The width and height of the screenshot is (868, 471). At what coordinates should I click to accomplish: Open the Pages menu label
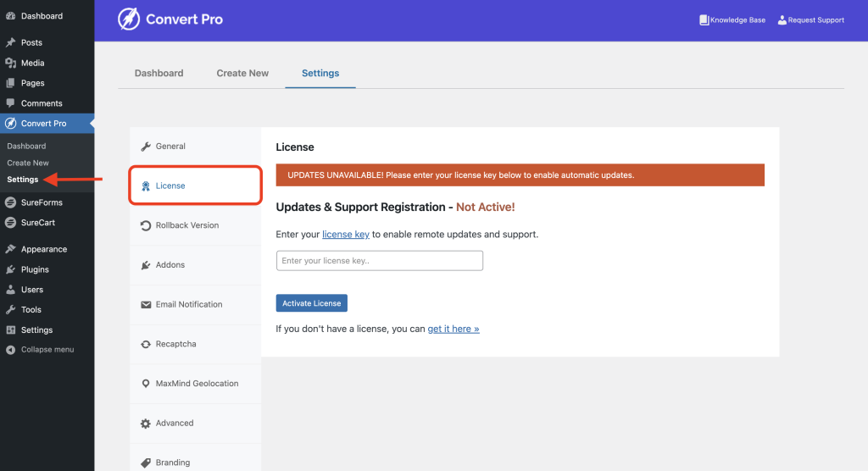point(33,83)
